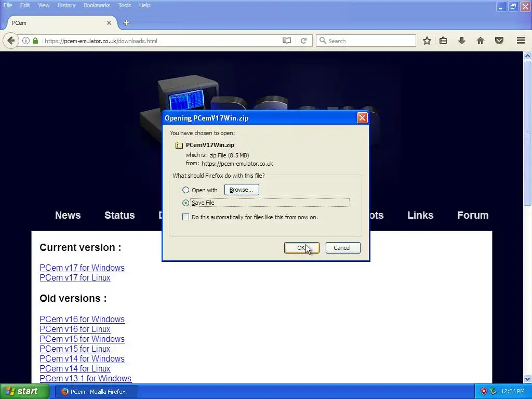Open the PCem v13.1 for Windows link

(x=86, y=378)
